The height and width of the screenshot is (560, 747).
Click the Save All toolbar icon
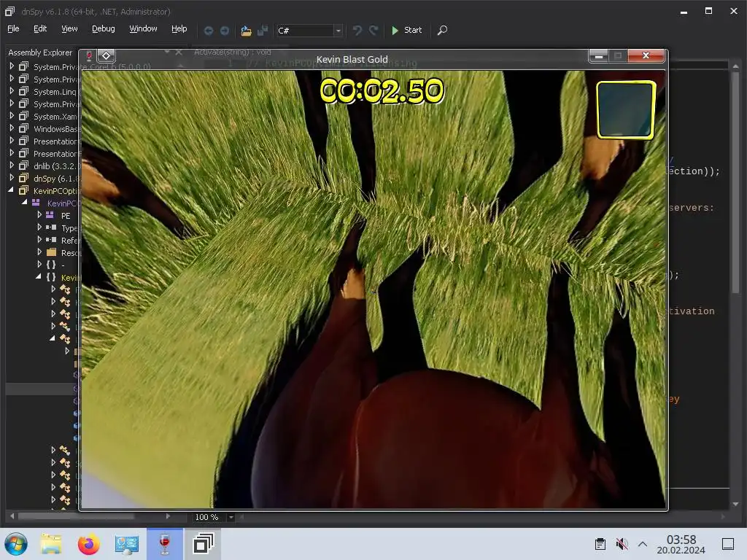263,31
